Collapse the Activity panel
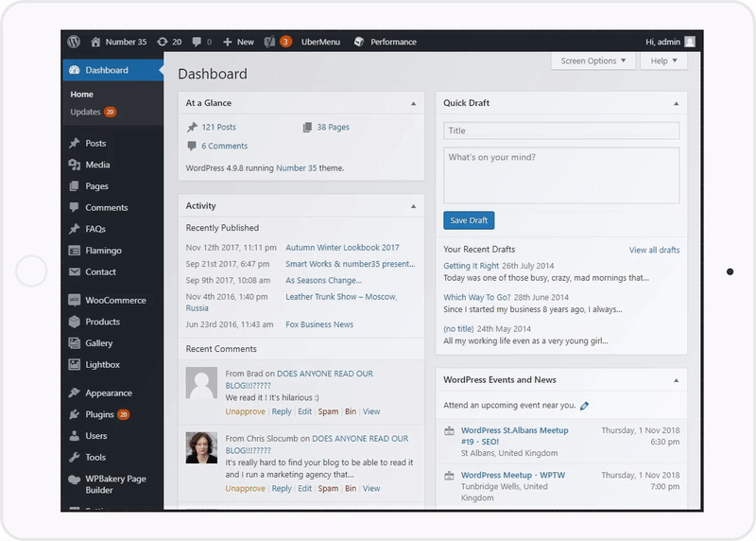This screenshot has width=756, height=541. (413, 206)
